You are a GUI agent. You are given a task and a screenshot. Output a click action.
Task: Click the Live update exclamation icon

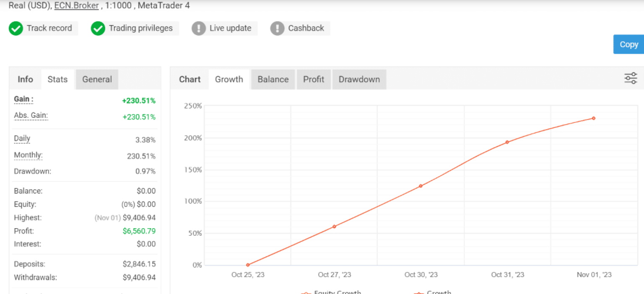click(x=199, y=28)
